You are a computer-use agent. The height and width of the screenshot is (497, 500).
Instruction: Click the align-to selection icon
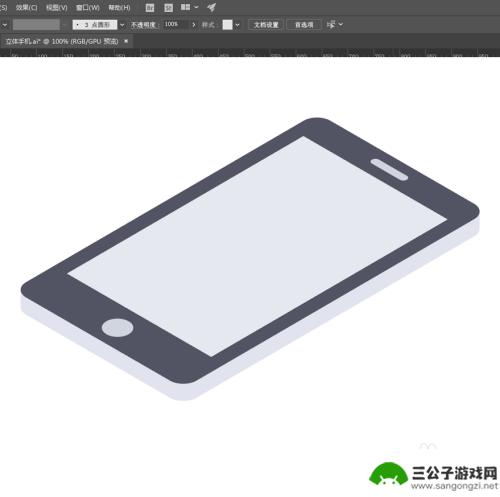pyautogui.click(x=331, y=24)
